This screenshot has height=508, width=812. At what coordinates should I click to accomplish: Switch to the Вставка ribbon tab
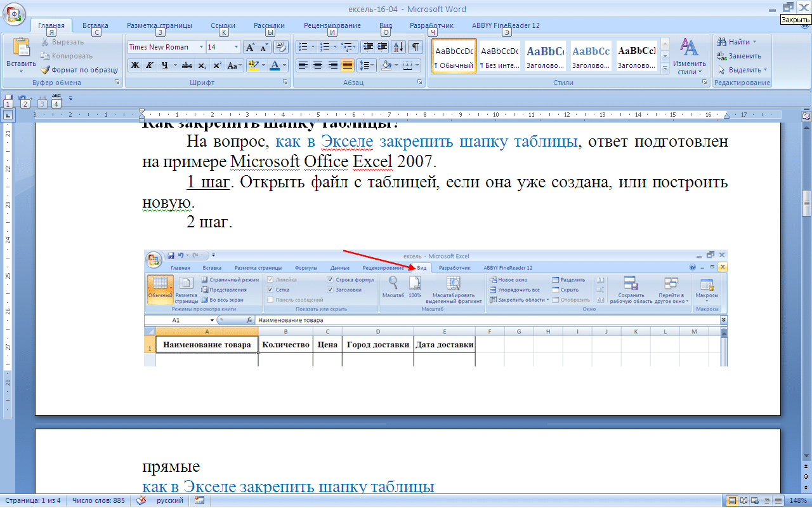[x=95, y=26]
